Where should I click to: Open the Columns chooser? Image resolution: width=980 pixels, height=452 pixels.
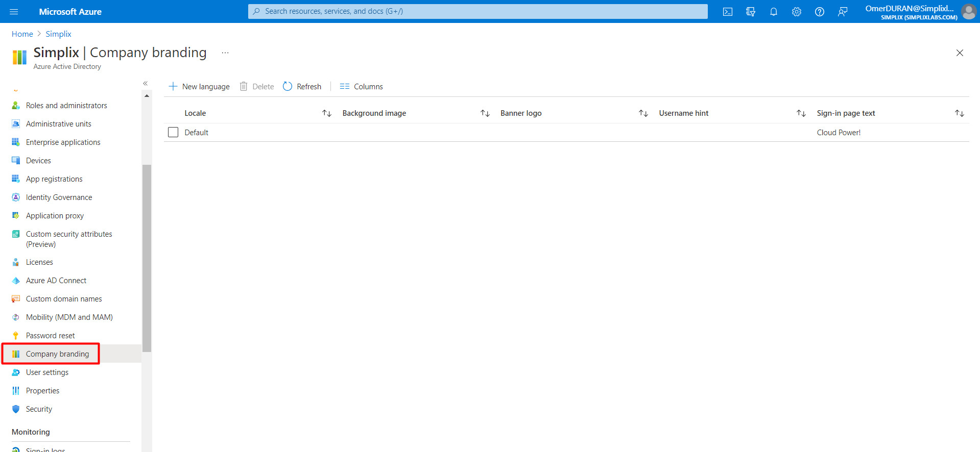tap(361, 87)
